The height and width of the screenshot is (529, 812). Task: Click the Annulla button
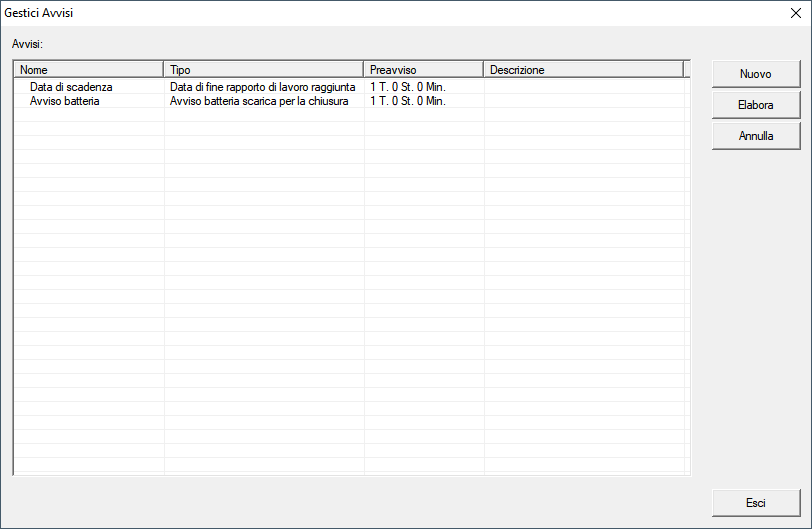pos(755,136)
